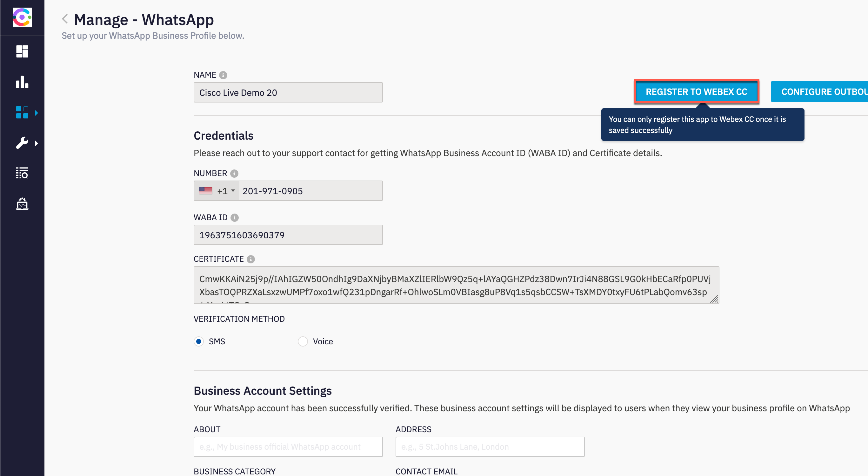Open the bot builder icon in sidebar
The width and height of the screenshot is (868, 476).
22,204
